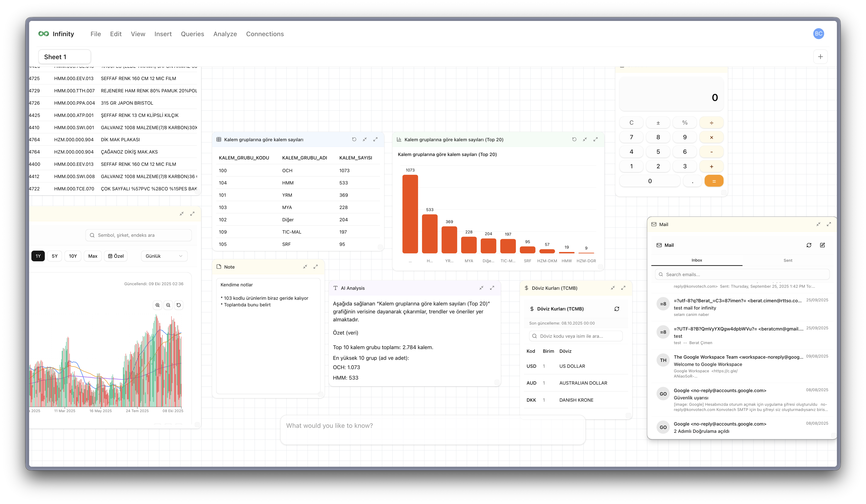Open the Analyze menu

point(225,34)
